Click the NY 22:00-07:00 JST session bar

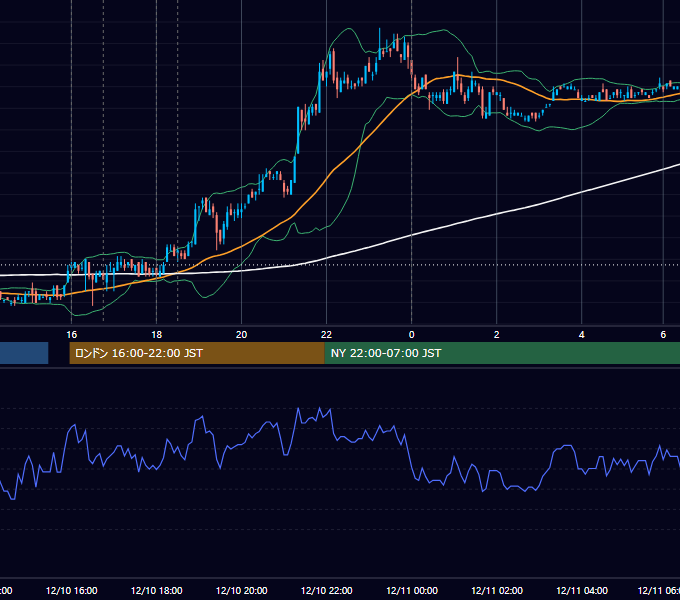[x=502, y=353]
